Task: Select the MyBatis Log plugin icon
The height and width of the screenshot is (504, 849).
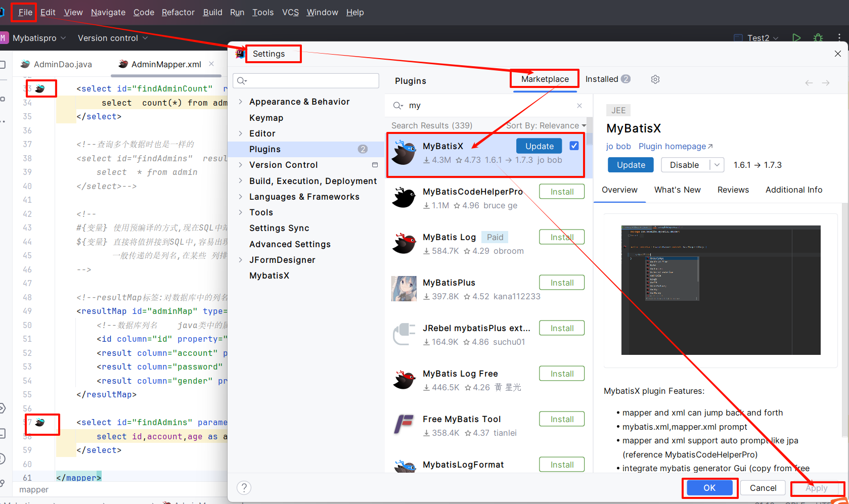Action: coord(404,243)
